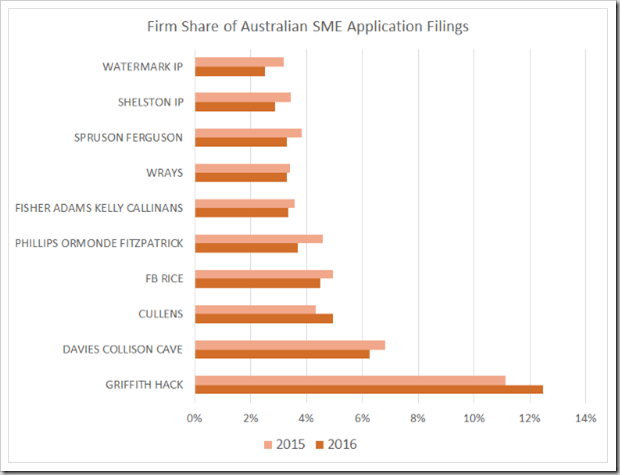Click the SHELSTON IP axis label

151,102
